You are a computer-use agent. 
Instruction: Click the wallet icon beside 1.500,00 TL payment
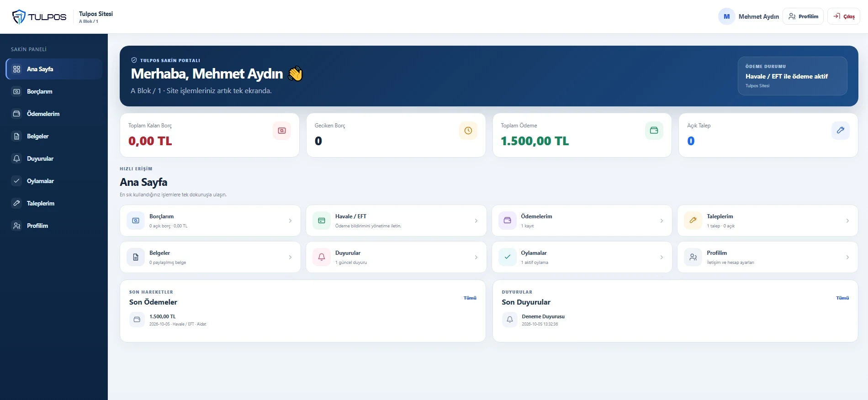[x=137, y=320]
